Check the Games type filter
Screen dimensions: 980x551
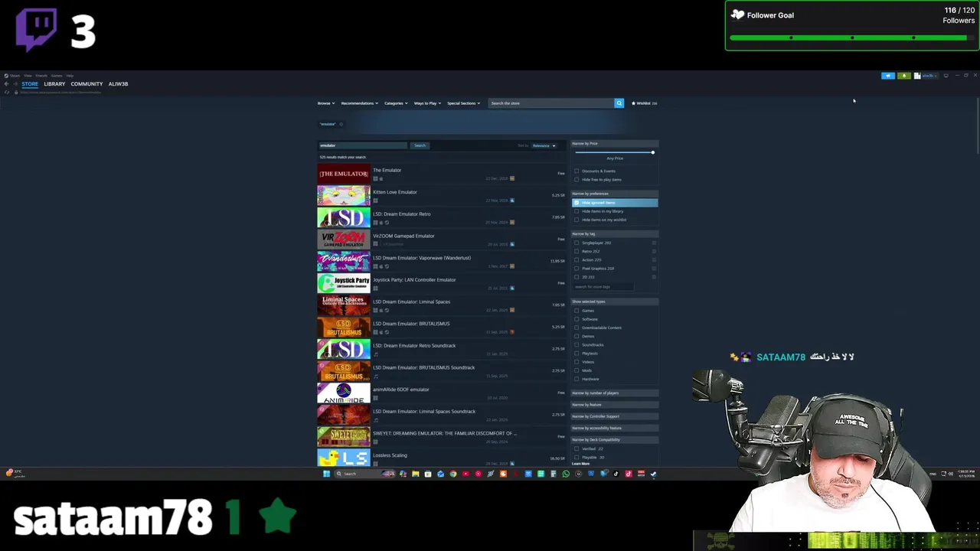[577, 311]
